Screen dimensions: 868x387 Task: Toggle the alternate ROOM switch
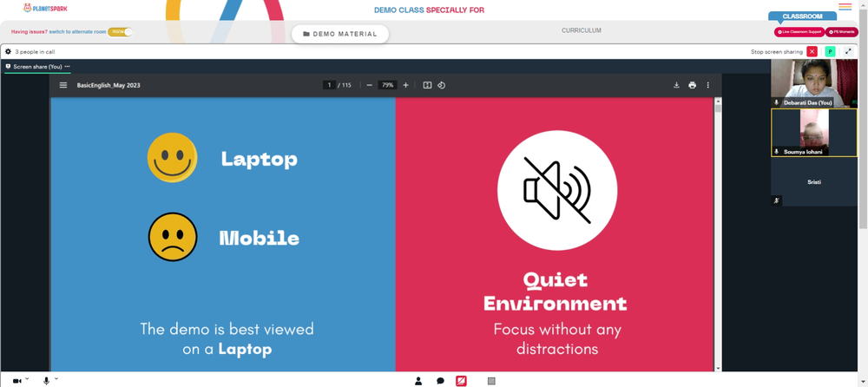point(120,32)
